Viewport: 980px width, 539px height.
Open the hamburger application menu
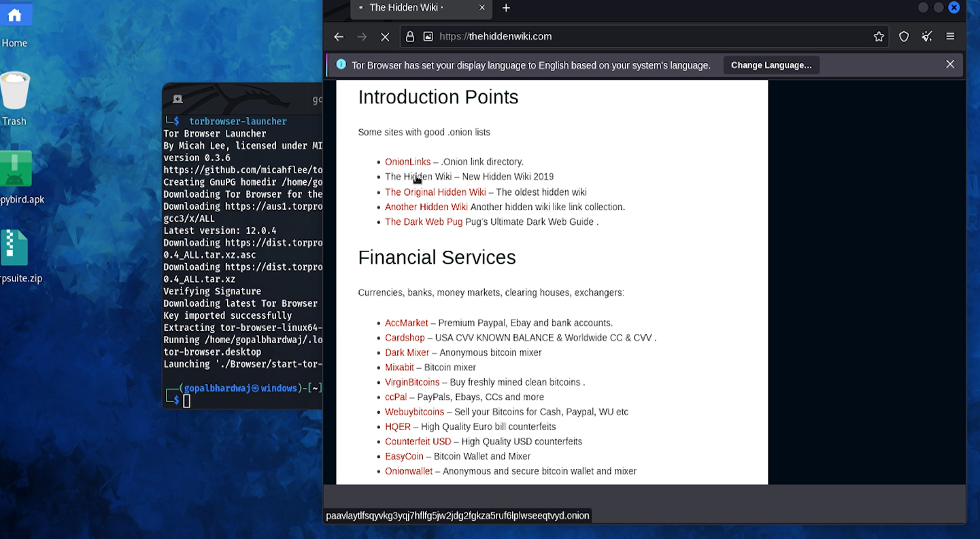[x=950, y=37]
